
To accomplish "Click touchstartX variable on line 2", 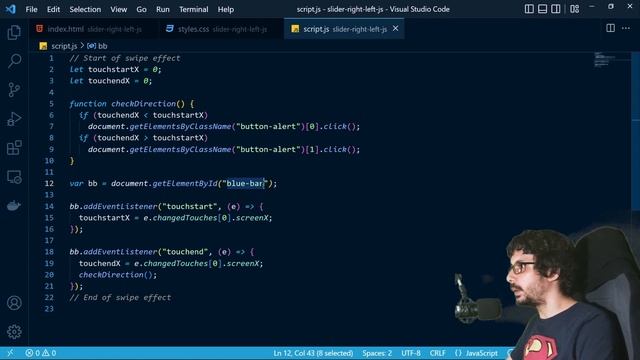I will pos(113,69).
